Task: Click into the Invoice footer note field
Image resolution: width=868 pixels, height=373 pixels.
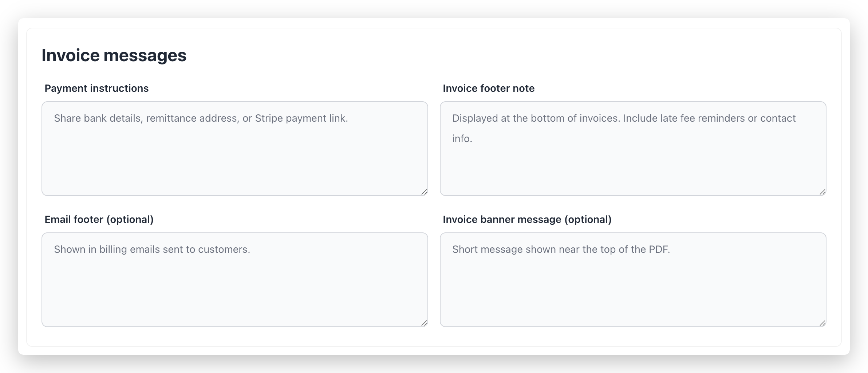Action: coord(633,164)
